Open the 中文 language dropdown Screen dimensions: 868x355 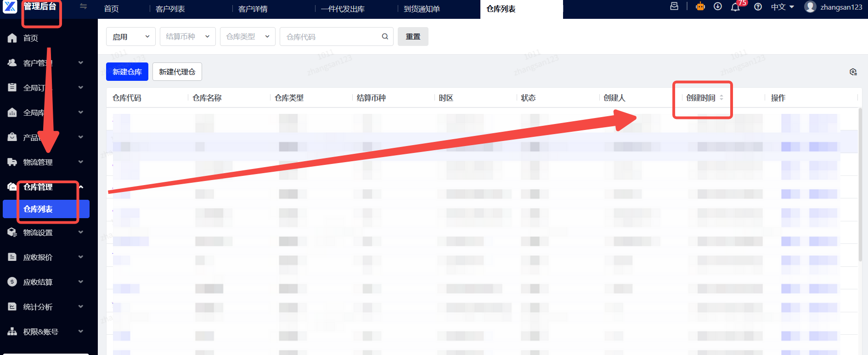(783, 7)
